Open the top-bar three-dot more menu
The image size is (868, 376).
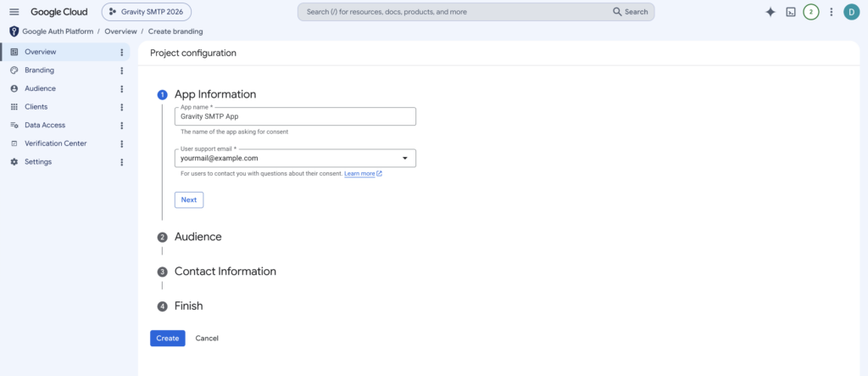click(x=831, y=12)
